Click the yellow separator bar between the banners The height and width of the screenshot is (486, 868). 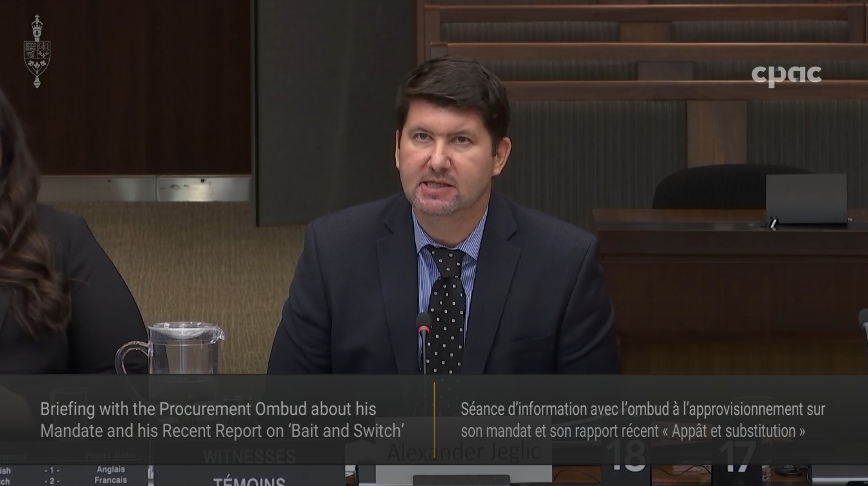pos(435,417)
